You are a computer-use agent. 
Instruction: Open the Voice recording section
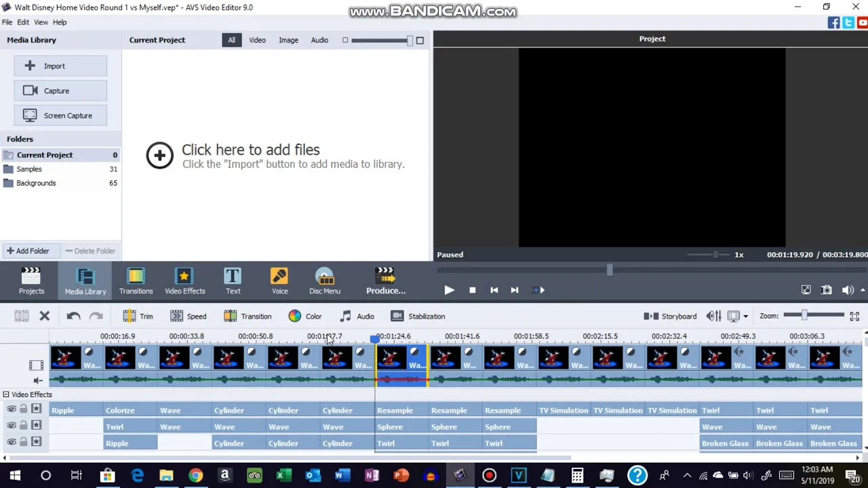pyautogui.click(x=279, y=281)
